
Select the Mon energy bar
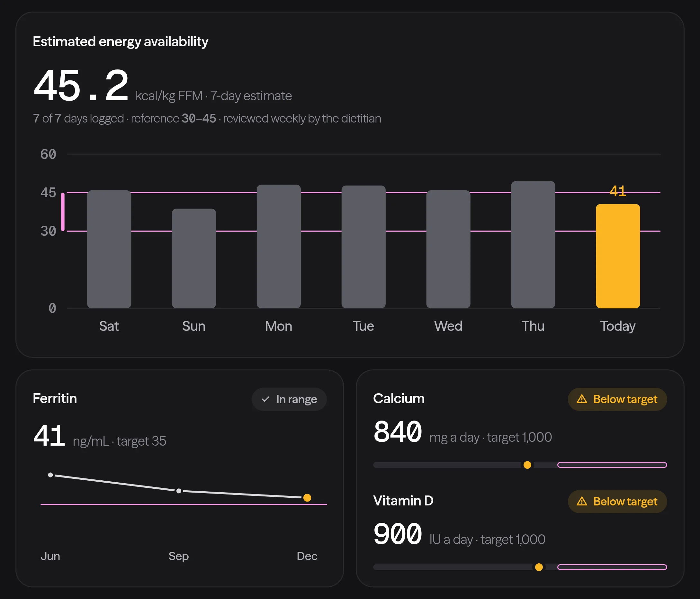tap(279, 246)
